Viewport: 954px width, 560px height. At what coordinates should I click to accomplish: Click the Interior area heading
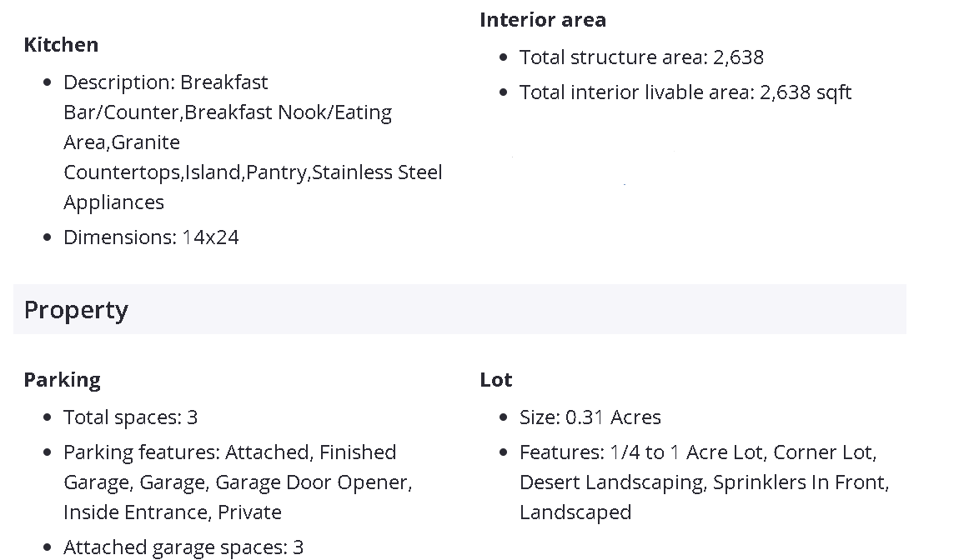point(543,20)
